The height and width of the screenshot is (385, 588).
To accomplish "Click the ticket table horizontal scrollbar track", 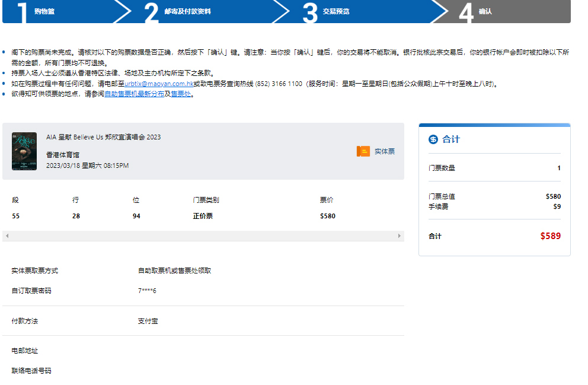I will point(203,236).
